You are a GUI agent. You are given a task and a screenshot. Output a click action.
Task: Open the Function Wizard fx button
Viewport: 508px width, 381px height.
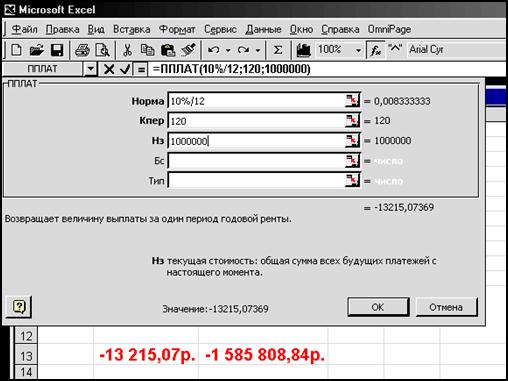pos(376,50)
